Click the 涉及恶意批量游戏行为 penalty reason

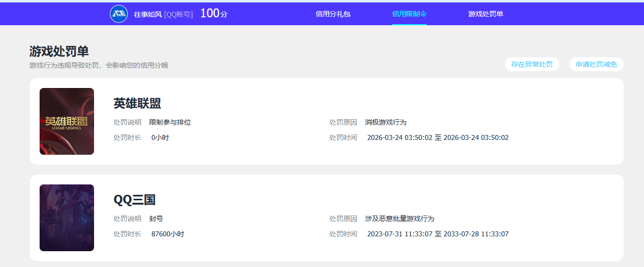click(x=400, y=219)
